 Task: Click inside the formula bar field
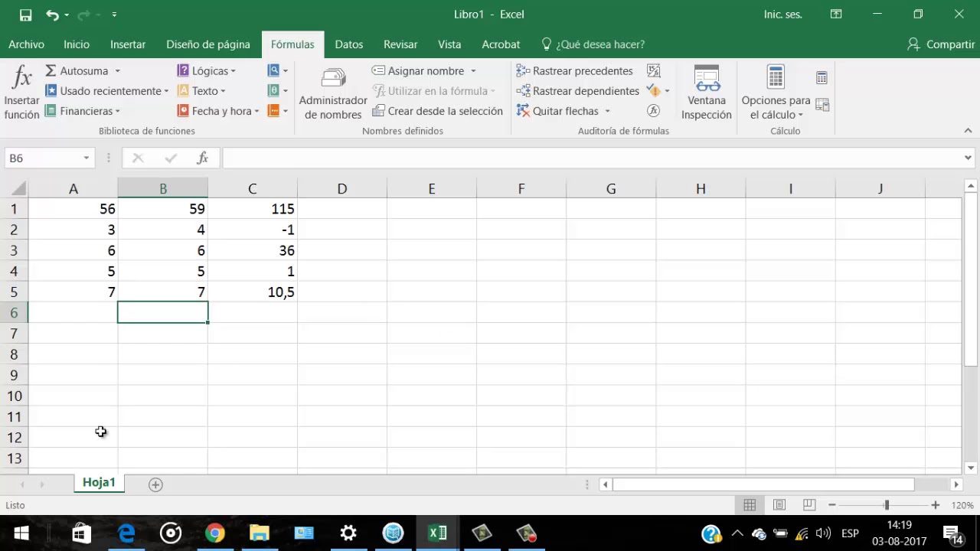pyautogui.click(x=591, y=158)
